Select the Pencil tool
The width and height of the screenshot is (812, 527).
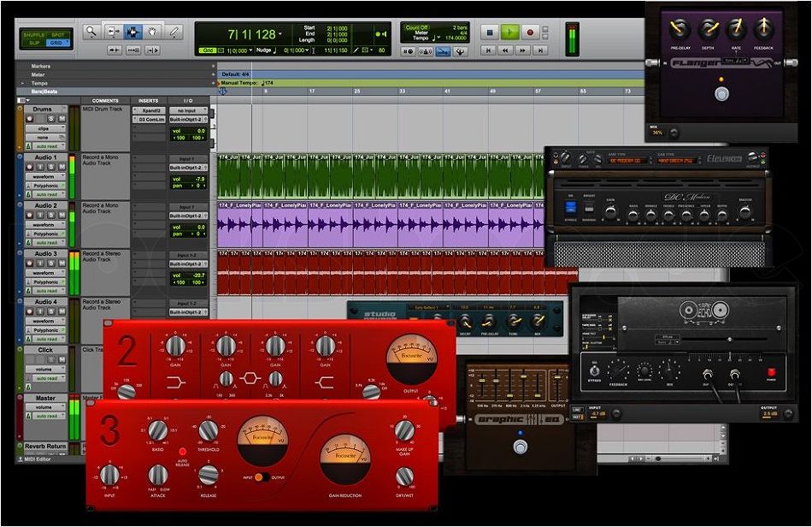pos(175,33)
